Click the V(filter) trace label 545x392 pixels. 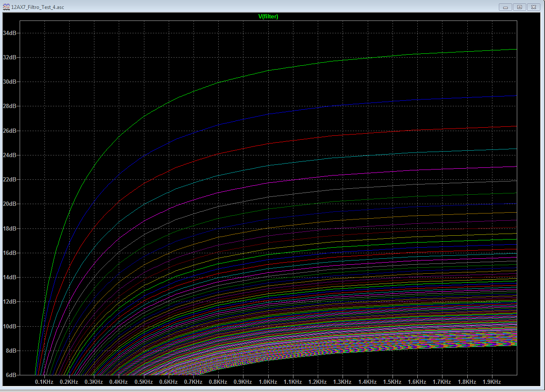[268, 16]
